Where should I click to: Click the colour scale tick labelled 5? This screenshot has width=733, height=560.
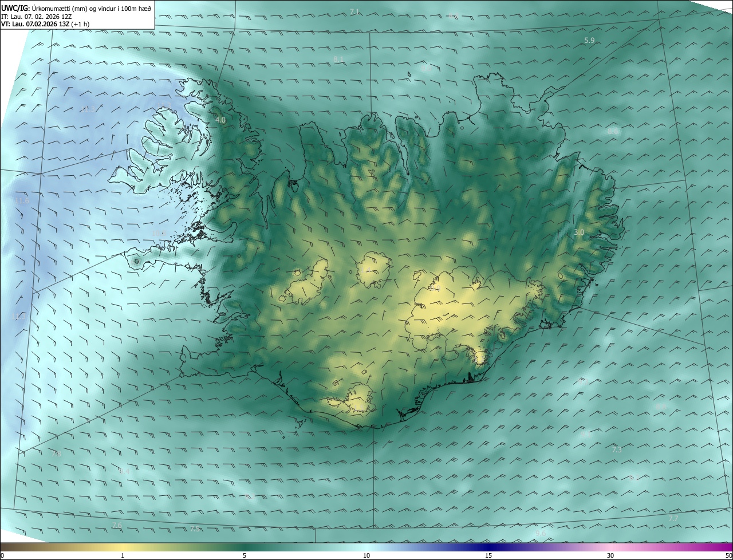click(x=245, y=556)
